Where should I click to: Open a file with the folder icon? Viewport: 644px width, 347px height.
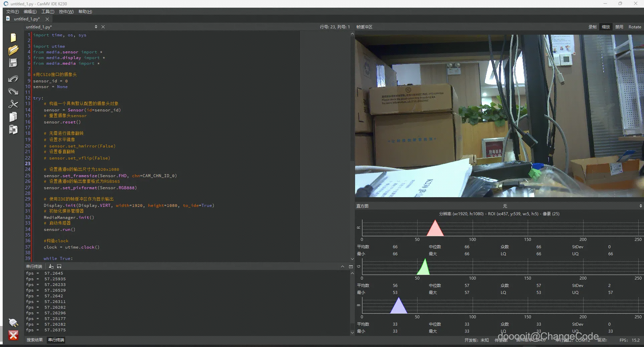[13, 50]
